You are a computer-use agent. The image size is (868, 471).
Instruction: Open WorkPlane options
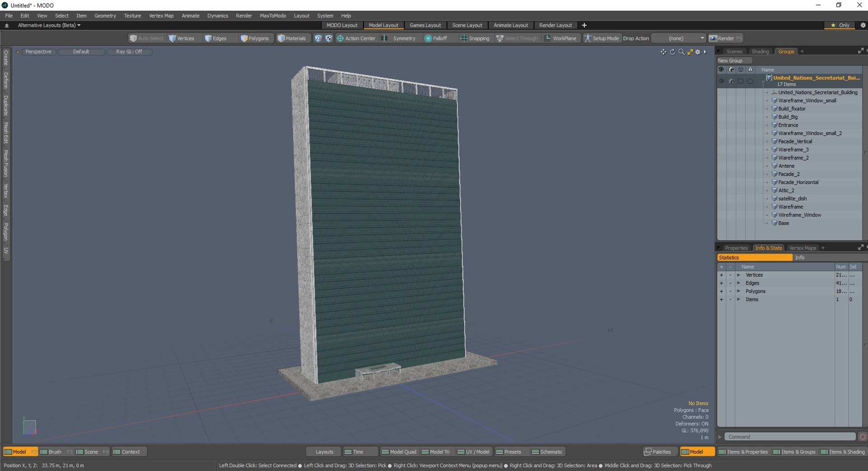click(561, 38)
